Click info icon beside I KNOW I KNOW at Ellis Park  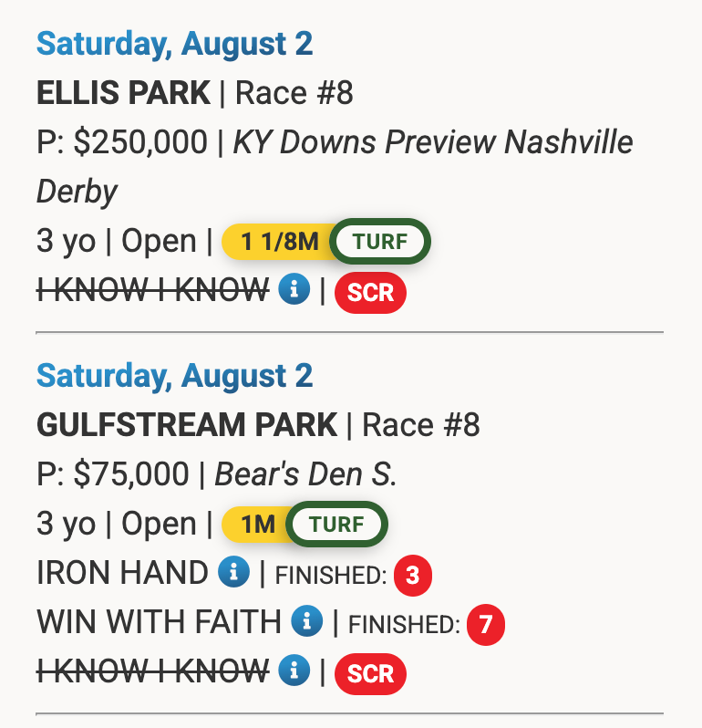pyautogui.click(x=294, y=291)
